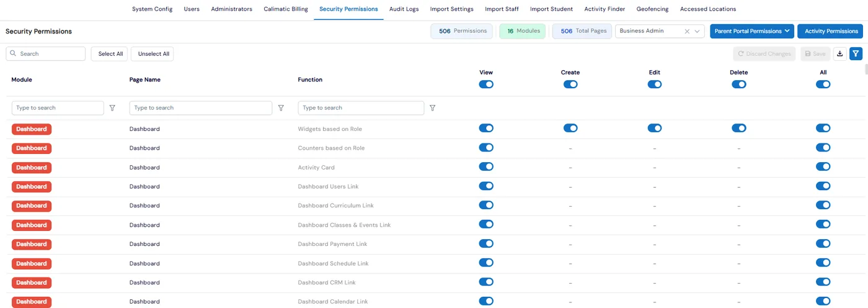868x308 pixels.
Task: Toggle View for Dashboard Users Link
Action: coord(486,186)
